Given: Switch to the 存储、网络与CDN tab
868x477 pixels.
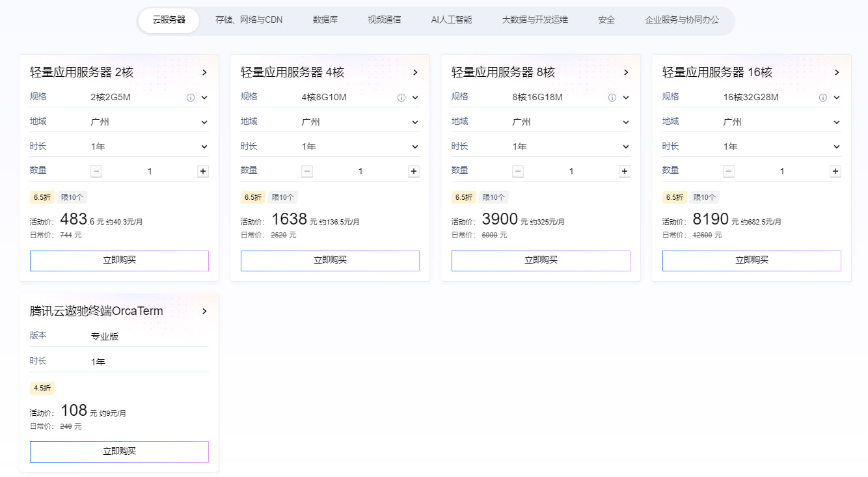Looking at the screenshot, I should [249, 20].
